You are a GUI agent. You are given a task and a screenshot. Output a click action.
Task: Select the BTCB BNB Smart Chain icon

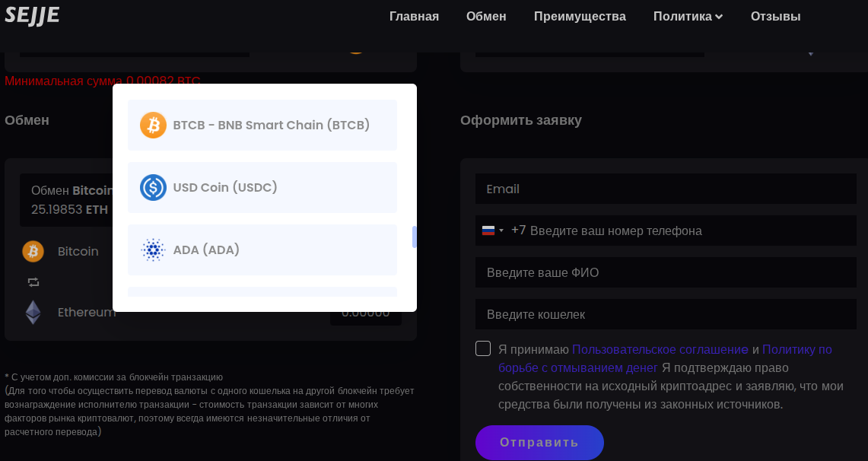[x=153, y=125]
